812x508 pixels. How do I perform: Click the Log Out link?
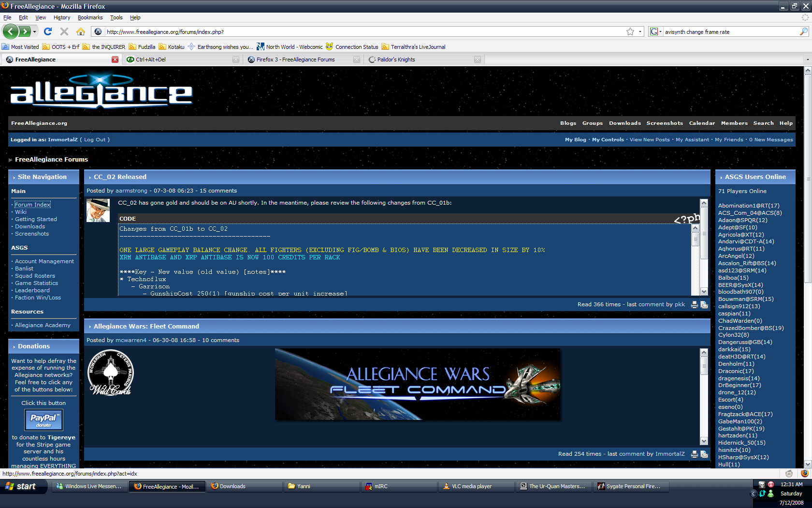tap(94, 139)
